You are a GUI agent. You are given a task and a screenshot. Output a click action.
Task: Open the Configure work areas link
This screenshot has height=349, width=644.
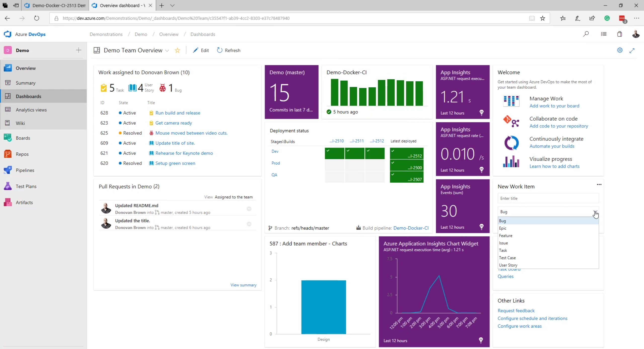point(519,326)
